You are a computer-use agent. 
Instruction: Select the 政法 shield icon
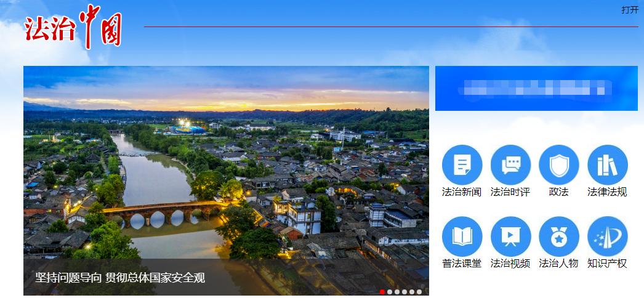coord(559,165)
